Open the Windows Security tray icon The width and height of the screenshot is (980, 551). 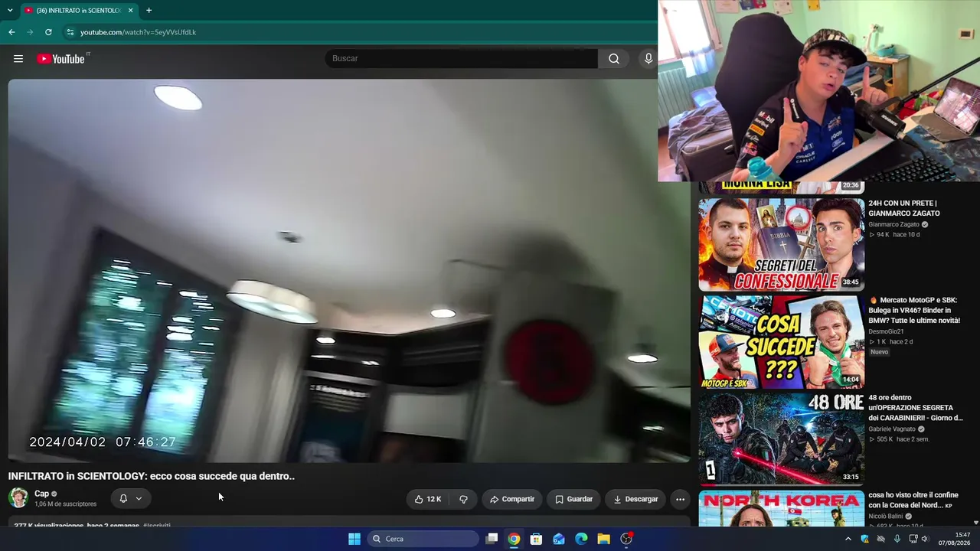point(865,539)
